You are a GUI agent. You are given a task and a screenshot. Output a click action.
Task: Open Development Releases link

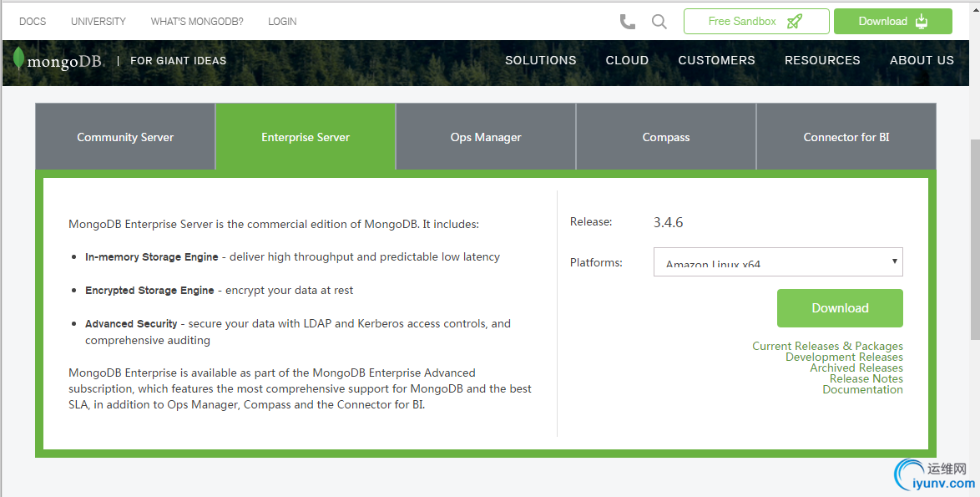point(845,357)
